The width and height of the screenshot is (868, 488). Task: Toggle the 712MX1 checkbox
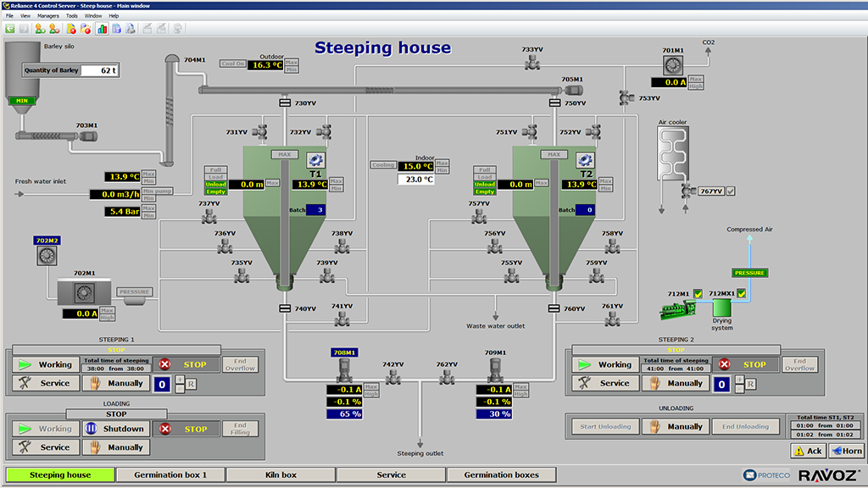point(741,293)
